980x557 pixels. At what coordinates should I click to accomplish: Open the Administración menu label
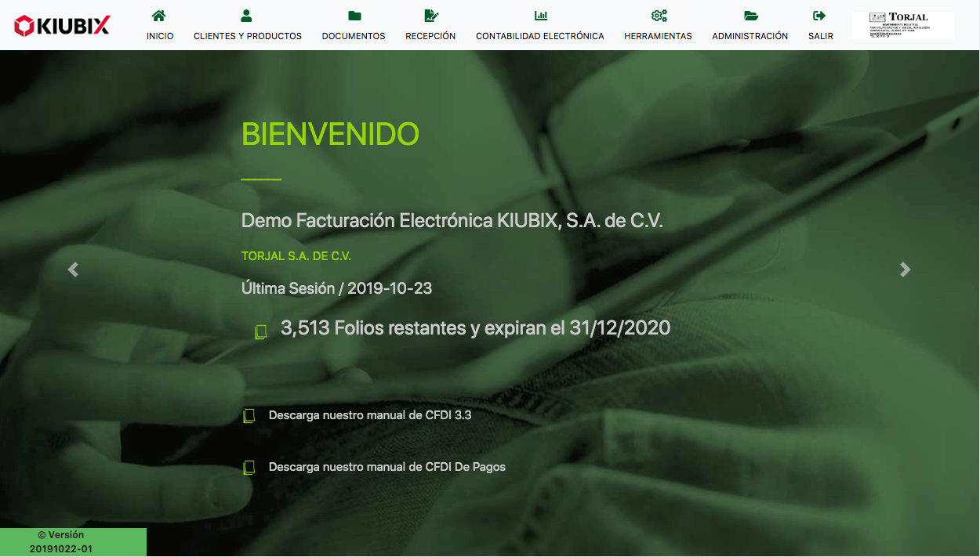(x=750, y=36)
